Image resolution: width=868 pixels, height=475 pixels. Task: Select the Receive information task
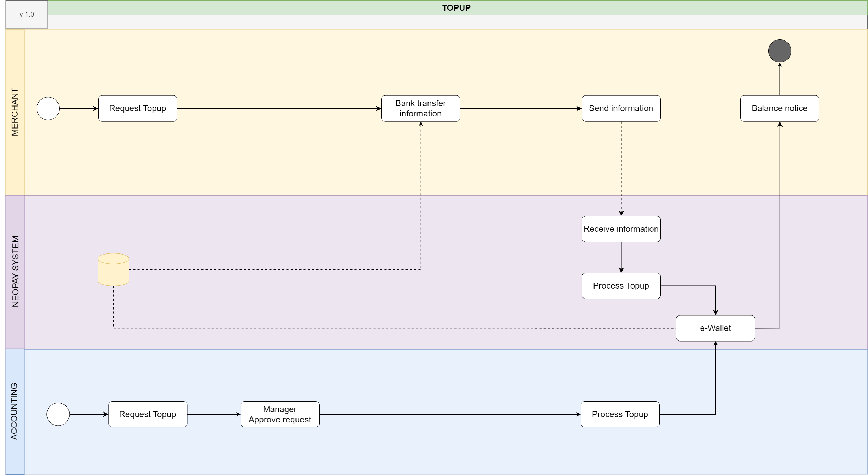621,229
